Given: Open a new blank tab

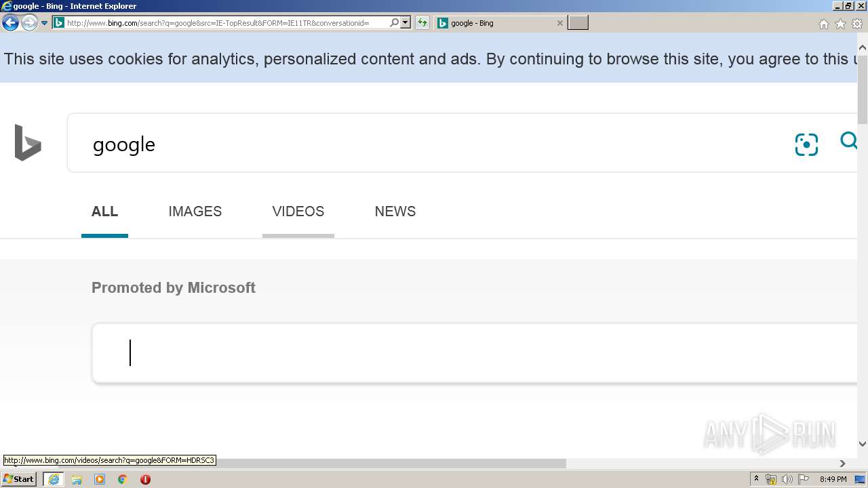Looking at the screenshot, I should [x=578, y=22].
